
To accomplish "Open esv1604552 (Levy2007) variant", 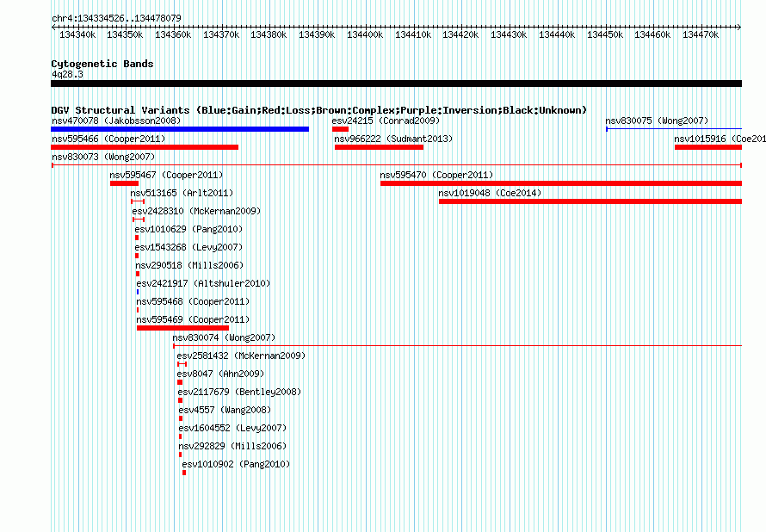I will [x=232, y=428].
